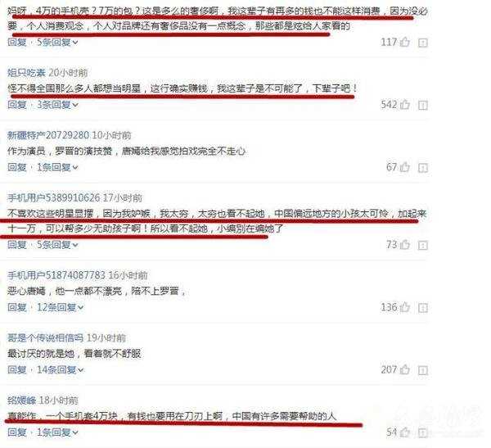This screenshot has width=491, height=448.
Task: Click 回复 under 手机用户51874087783 comment
Action: [17, 307]
